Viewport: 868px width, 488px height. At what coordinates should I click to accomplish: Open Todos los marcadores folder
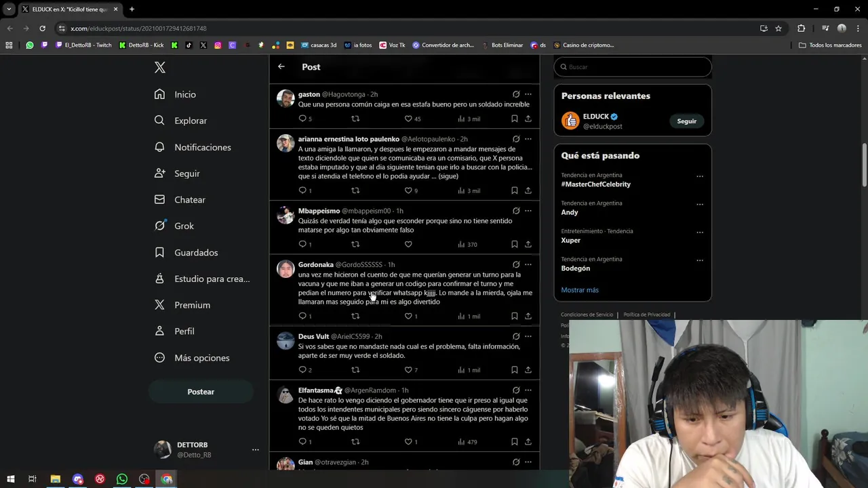tap(830, 45)
